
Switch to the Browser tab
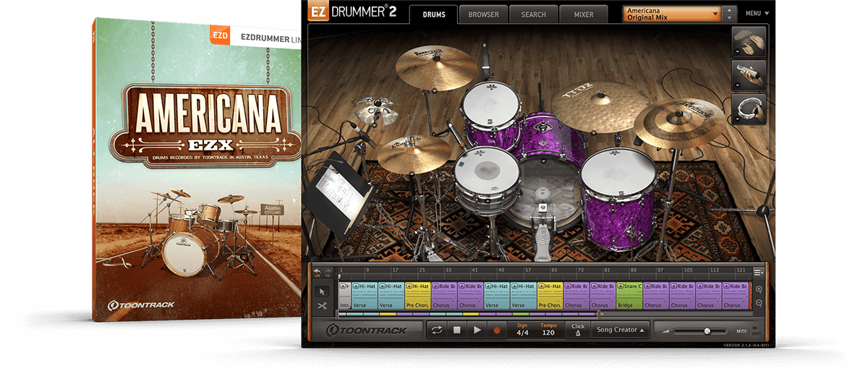coord(483,14)
